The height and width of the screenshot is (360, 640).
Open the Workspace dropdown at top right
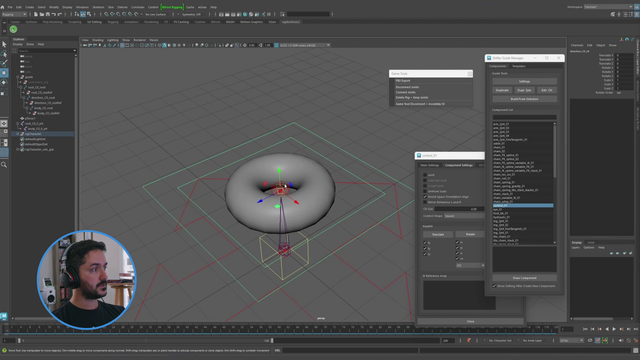point(608,7)
